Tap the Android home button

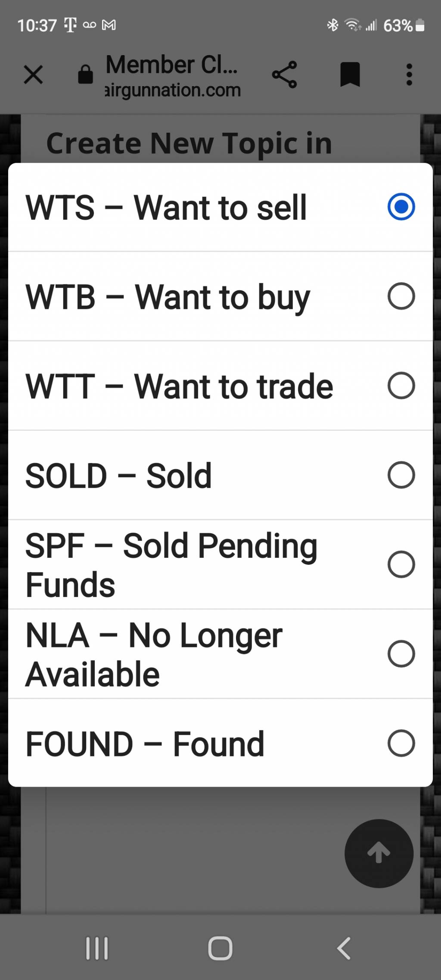(x=220, y=948)
